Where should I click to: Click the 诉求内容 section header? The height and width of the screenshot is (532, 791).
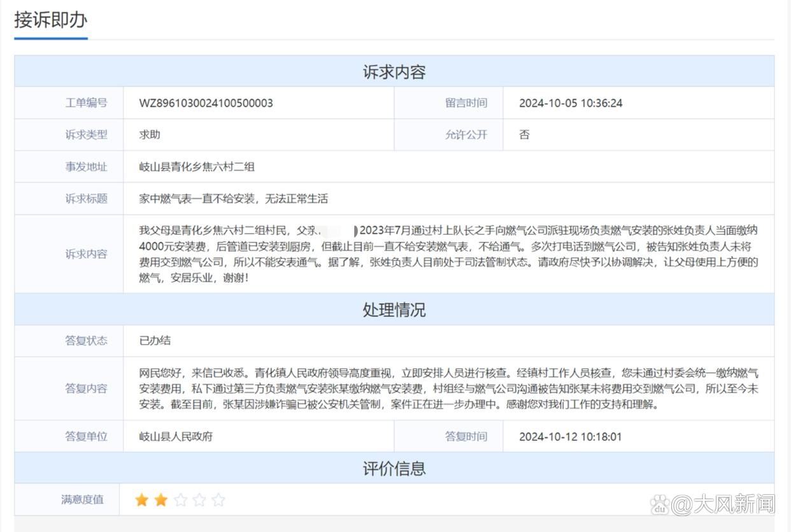coord(394,71)
